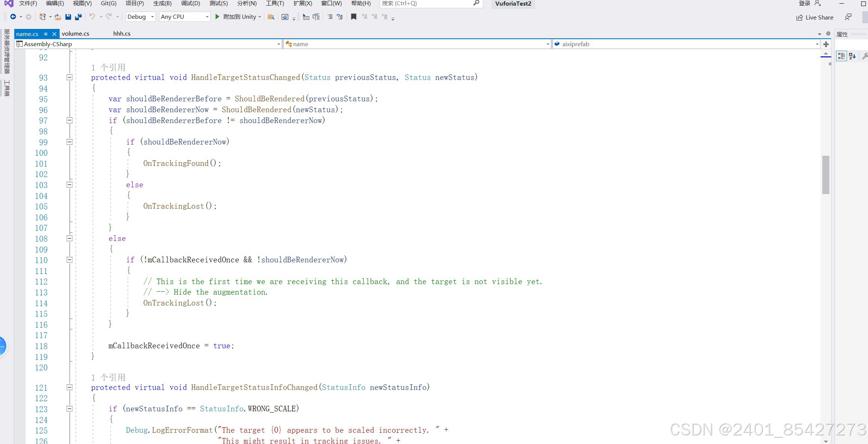Click the Save All icon
The width and height of the screenshot is (868, 444).
point(78,17)
